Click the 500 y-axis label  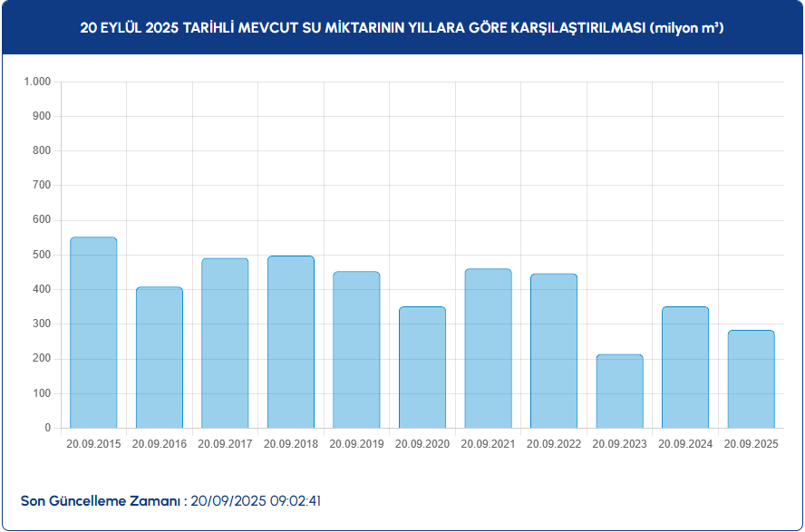click(42, 255)
